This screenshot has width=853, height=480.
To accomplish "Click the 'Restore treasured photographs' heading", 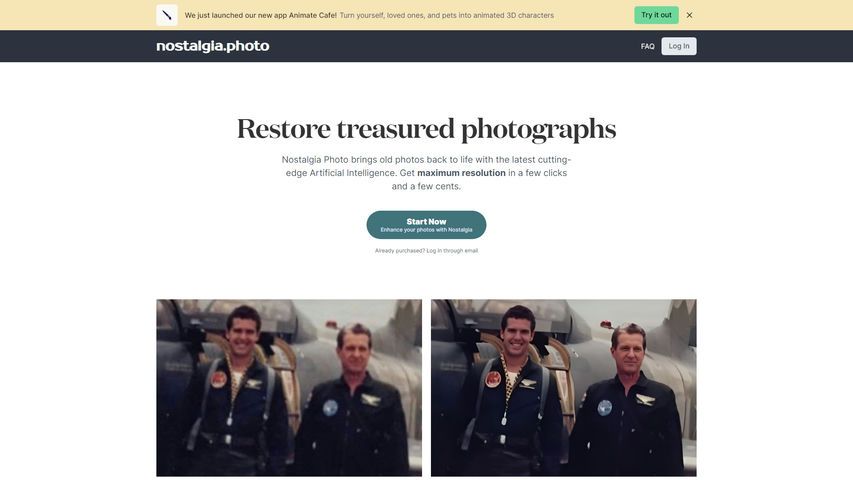I will [426, 130].
